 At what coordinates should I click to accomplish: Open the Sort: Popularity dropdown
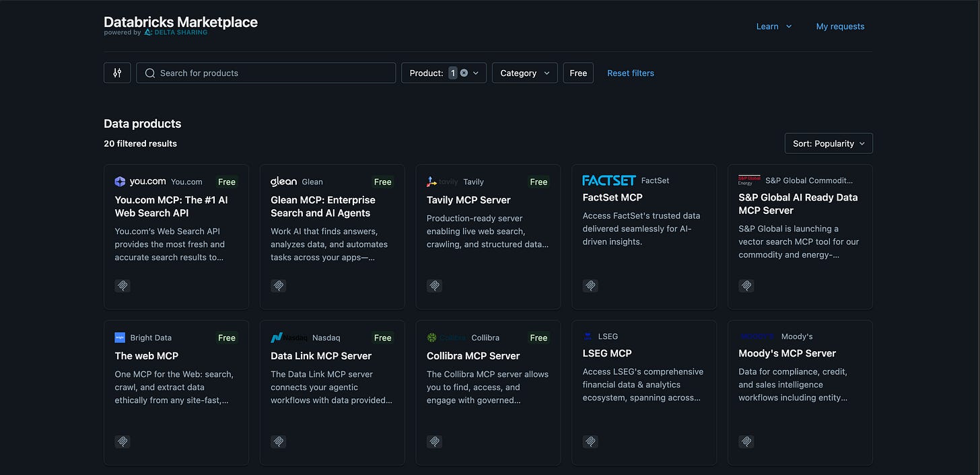pyautogui.click(x=829, y=143)
